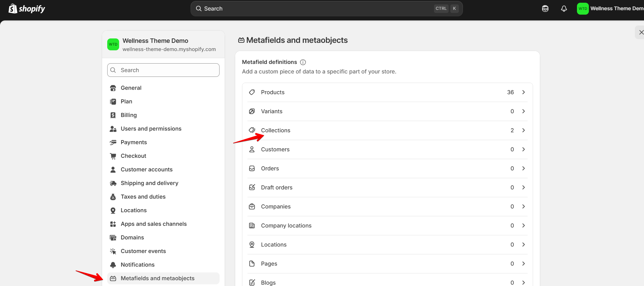Click the Companies briefcase icon
This screenshot has height=286, width=644.
(x=252, y=206)
